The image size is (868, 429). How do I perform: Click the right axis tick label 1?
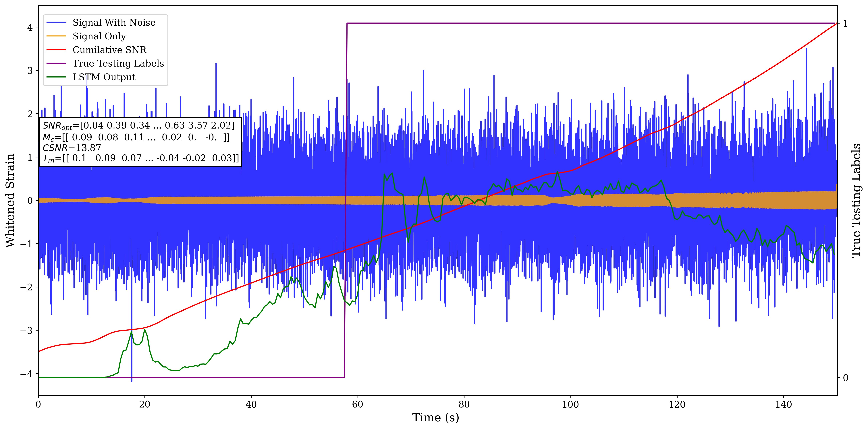[845, 24]
